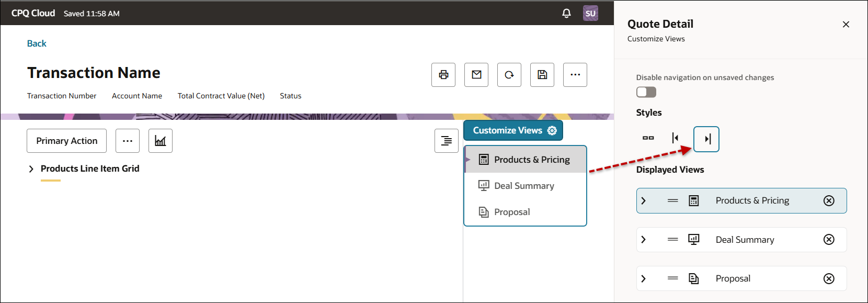Click the save disk icon button

coord(542,75)
